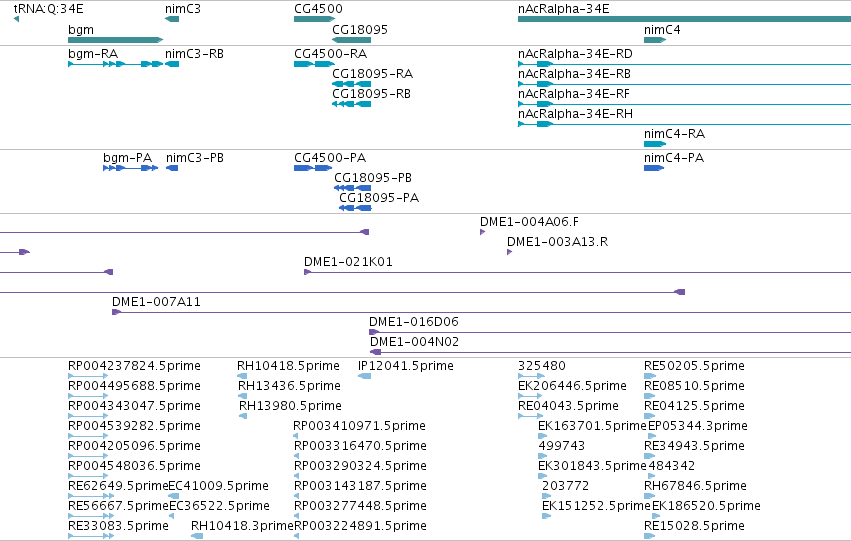Screen dimensions: 851x541
Task: Click the RH13436.5prime EST
Action: [x=243, y=396]
